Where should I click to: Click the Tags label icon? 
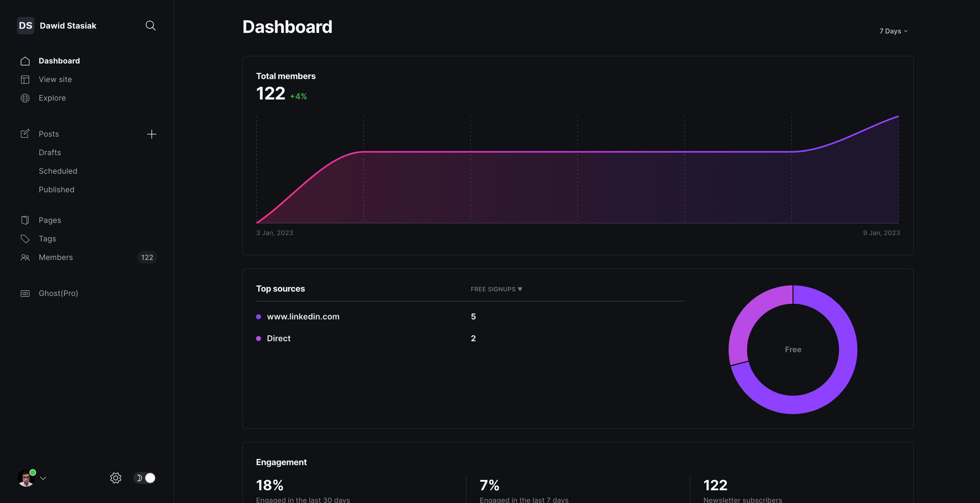pos(25,239)
